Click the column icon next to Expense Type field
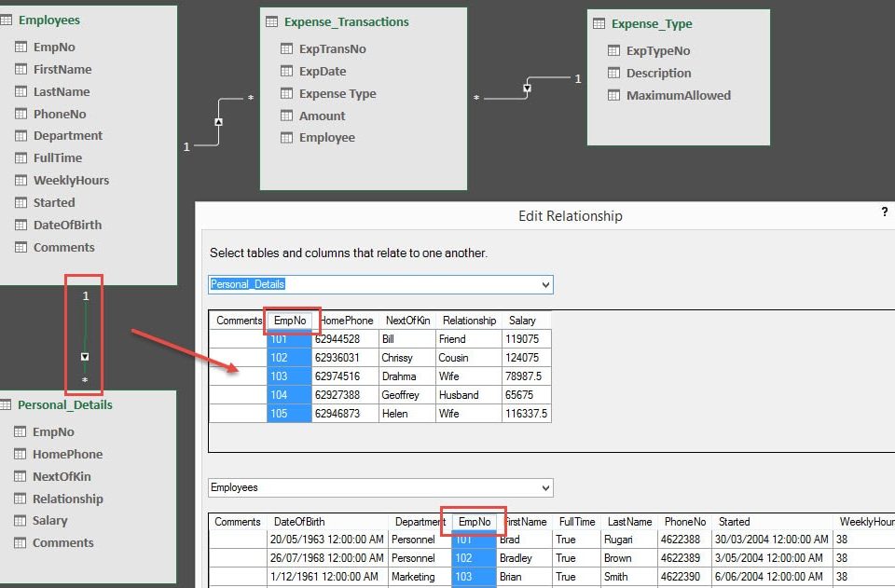The height and width of the screenshot is (588, 895). coord(286,93)
